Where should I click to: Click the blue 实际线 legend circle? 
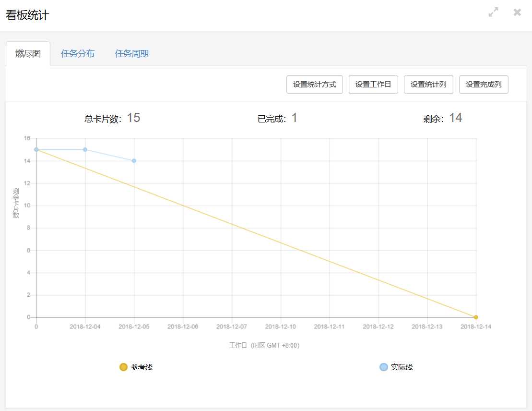(x=383, y=367)
